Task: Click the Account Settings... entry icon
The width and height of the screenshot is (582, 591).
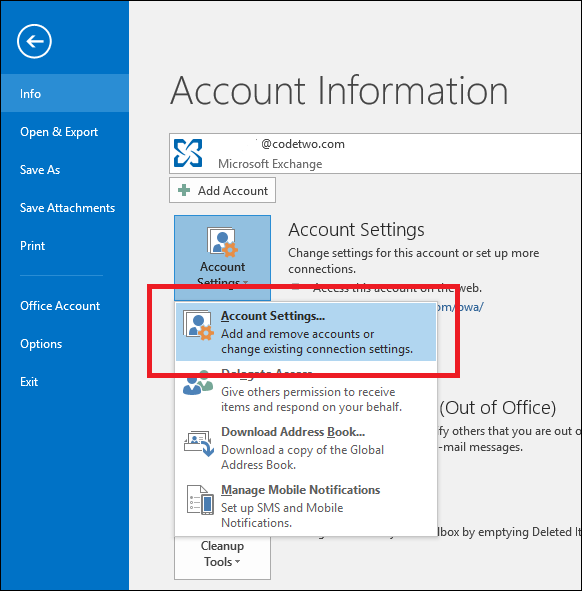Action: pyautogui.click(x=198, y=325)
